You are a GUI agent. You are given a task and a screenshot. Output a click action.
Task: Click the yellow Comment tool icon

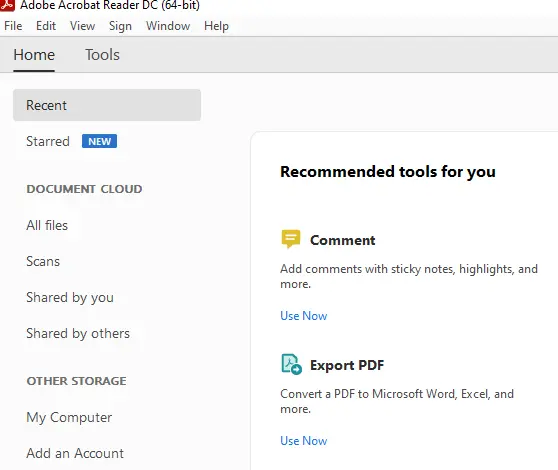click(291, 239)
